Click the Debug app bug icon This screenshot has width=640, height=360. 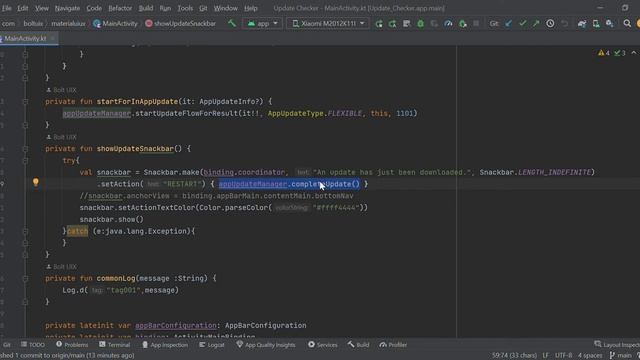(x=420, y=24)
